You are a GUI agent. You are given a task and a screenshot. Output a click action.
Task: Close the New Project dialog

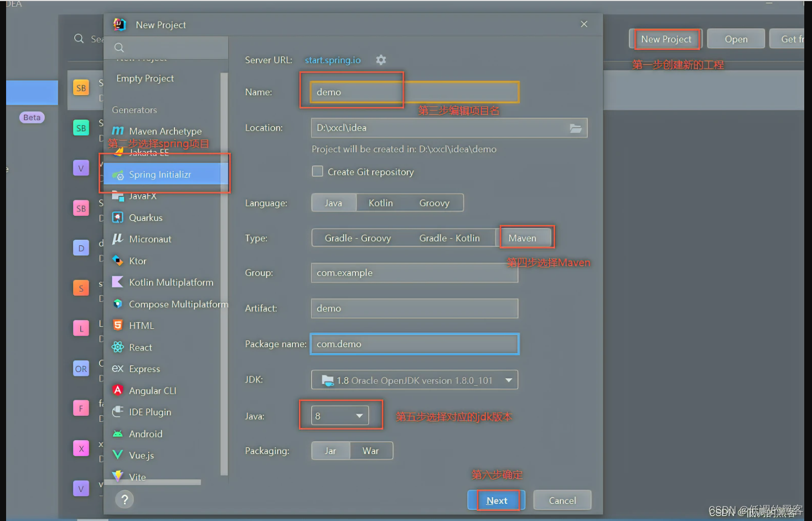pos(584,24)
